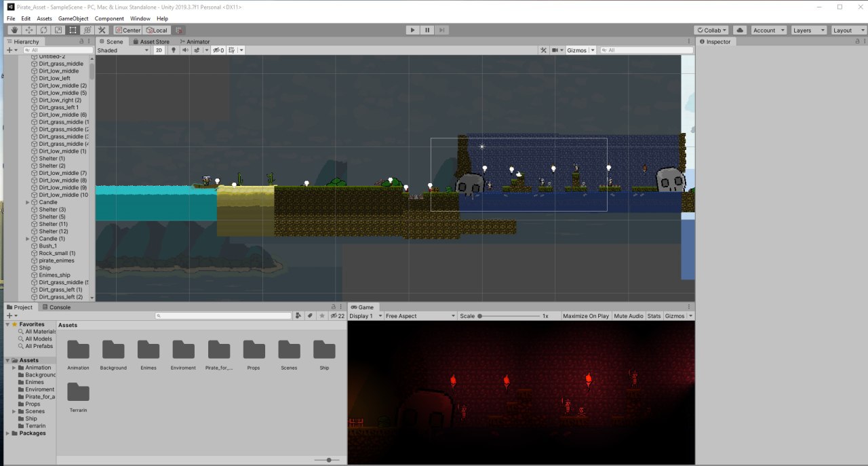Save search as favorite star
This screenshot has height=466, width=868.
click(322, 316)
